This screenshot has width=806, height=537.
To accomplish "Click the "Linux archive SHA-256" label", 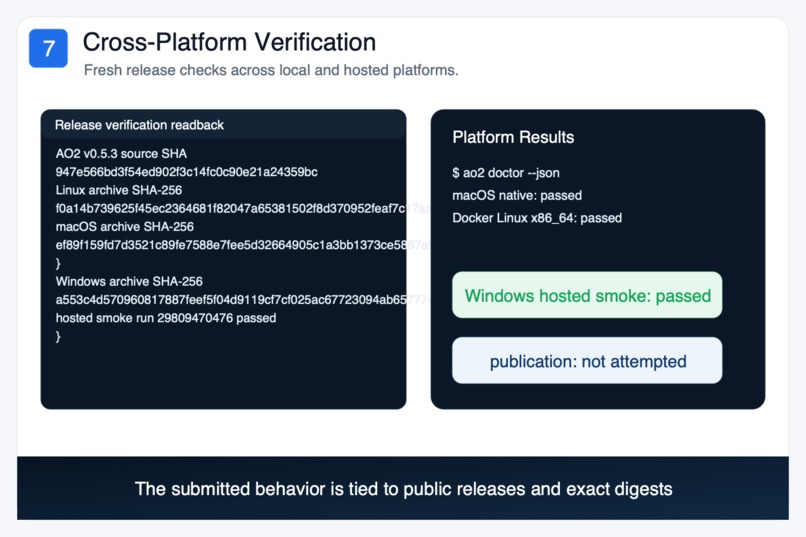I will pos(119,190).
